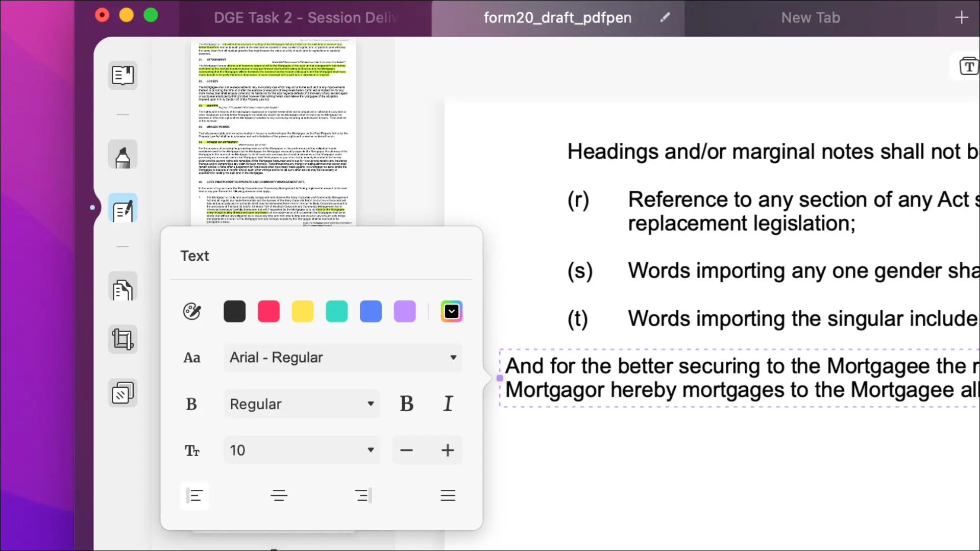Select the Highlighter comment tool
Viewport: 980px width, 551px height.
(122, 155)
